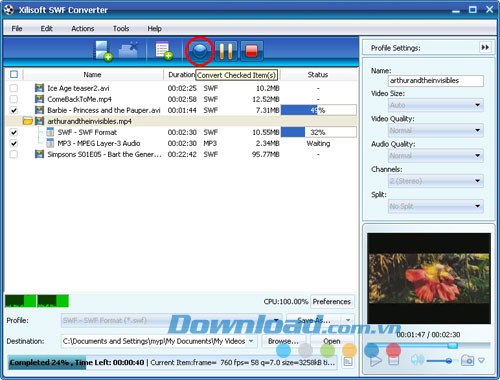Image resolution: width=500 pixels, height=380 pixels.
Task: Click the Add Profile toolbar icon
Action: tap(164, 51)
